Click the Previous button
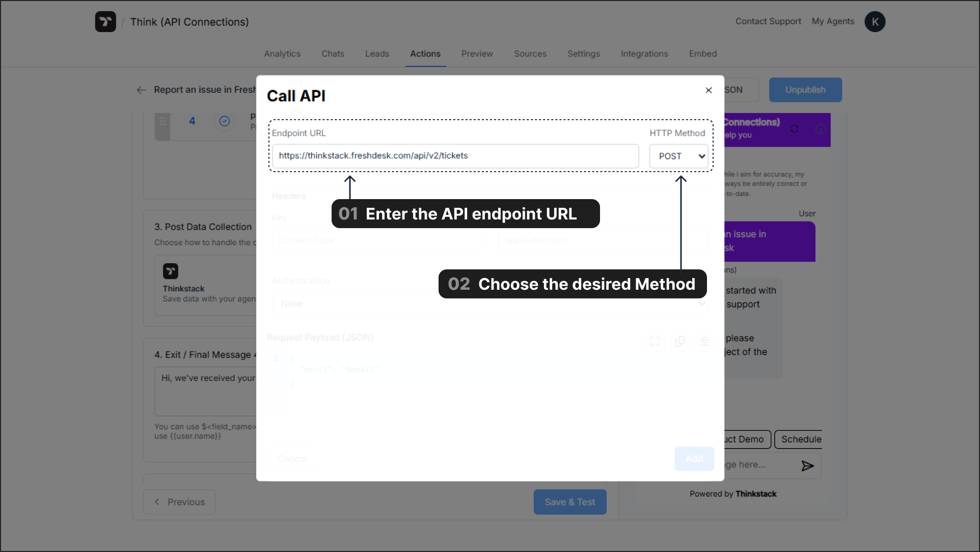Viewport: 980px width, 552px height. coord(179,502)
